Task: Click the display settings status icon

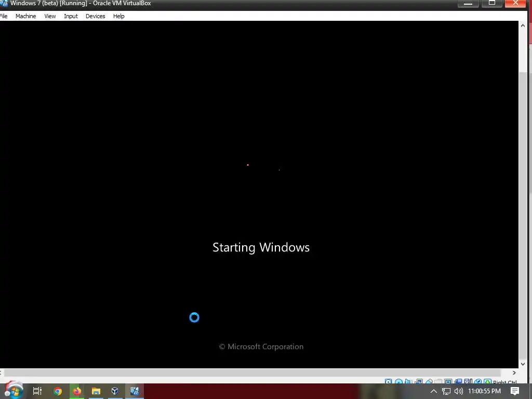Action: (448, 381)
